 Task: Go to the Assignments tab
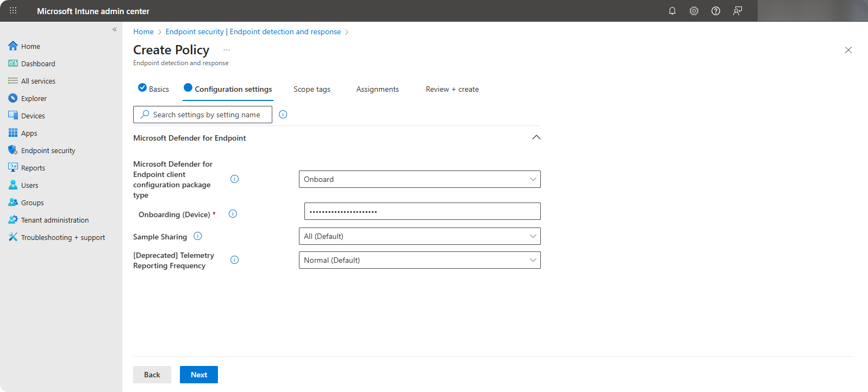(377, 90)
